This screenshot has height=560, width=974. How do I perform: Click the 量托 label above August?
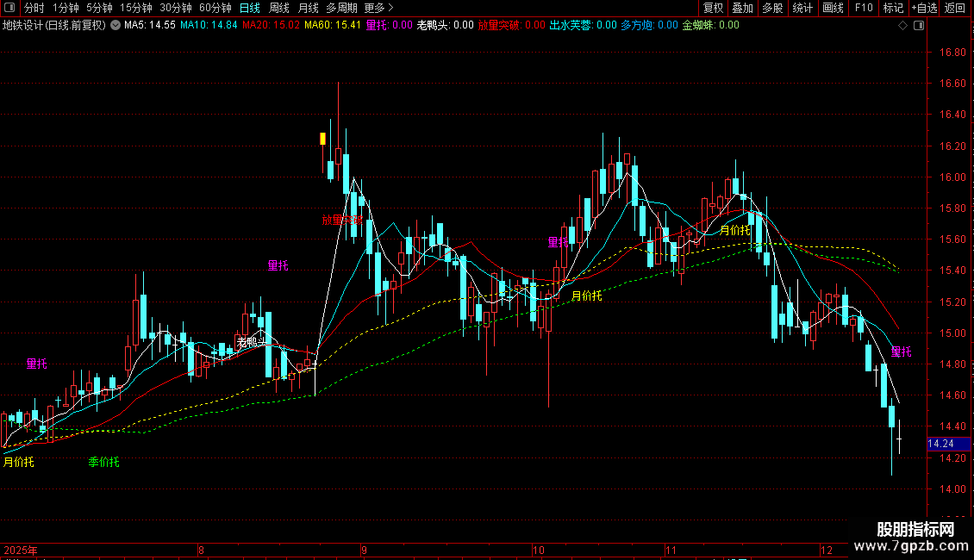278,265
